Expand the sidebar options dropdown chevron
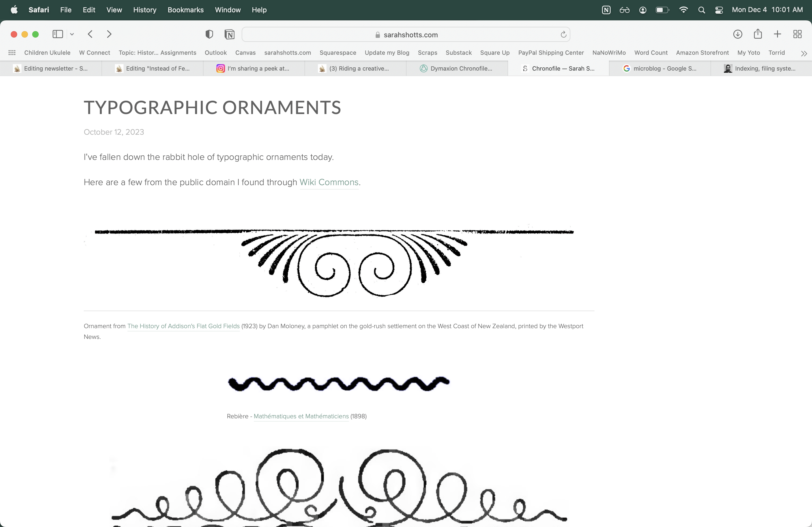812x527 pixels. coord(72,34)
